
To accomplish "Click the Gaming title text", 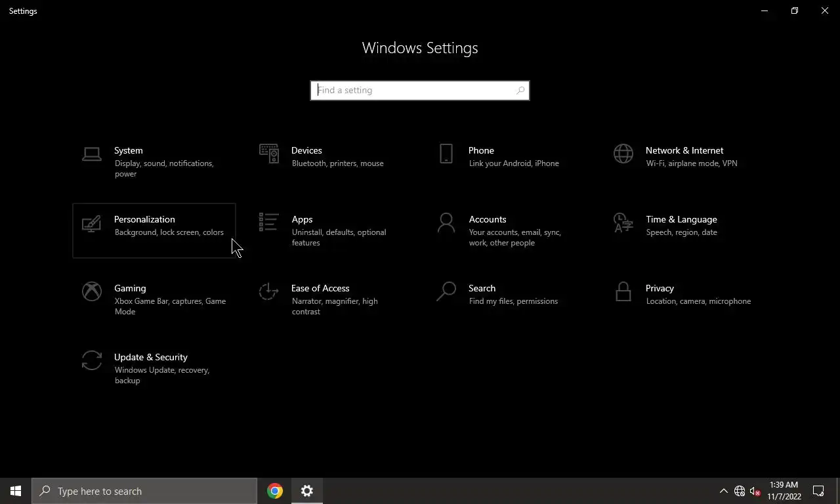I will coord(130,288).
